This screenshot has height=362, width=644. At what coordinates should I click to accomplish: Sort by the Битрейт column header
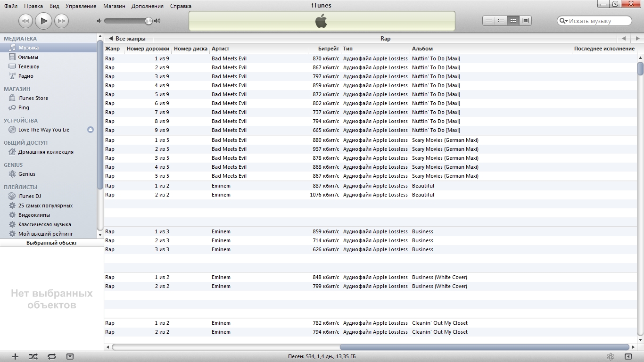[x=324, y=49]
